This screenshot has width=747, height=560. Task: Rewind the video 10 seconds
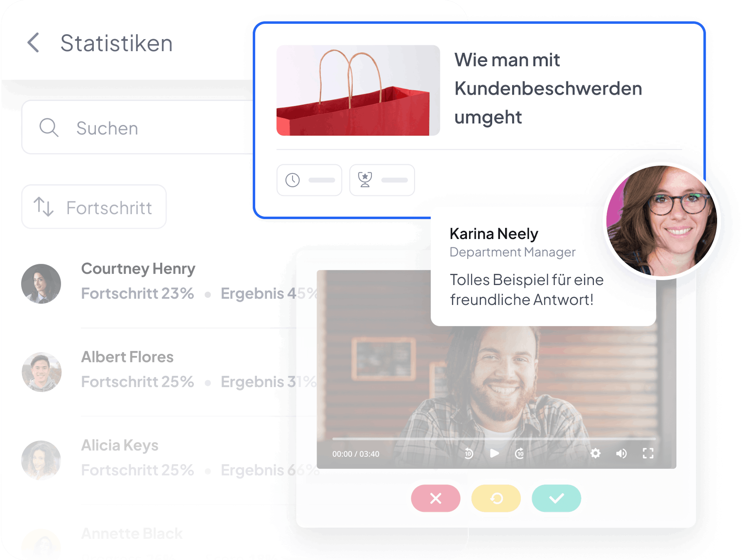(x=468, y=453)
